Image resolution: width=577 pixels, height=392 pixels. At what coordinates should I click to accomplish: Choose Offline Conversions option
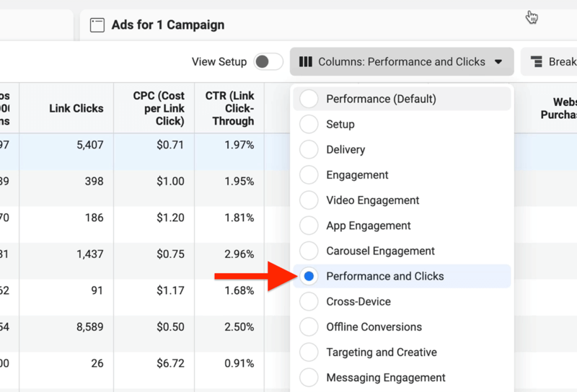(x=402, y=327)
